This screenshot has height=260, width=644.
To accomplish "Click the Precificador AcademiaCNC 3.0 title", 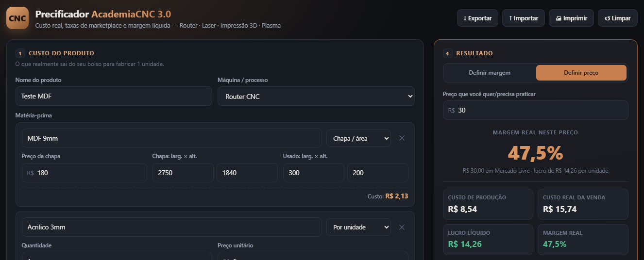I will pos(103,14).
